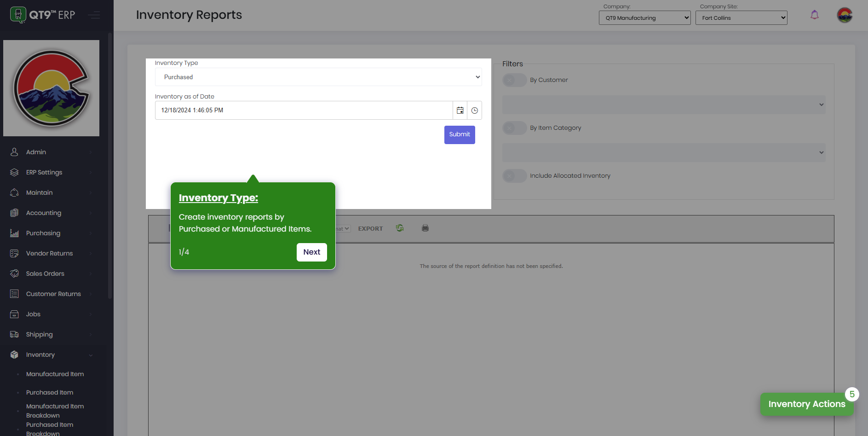Click the report refresh icon
The width and height of the screenshot is (868, 436).
tap(400, 228)
